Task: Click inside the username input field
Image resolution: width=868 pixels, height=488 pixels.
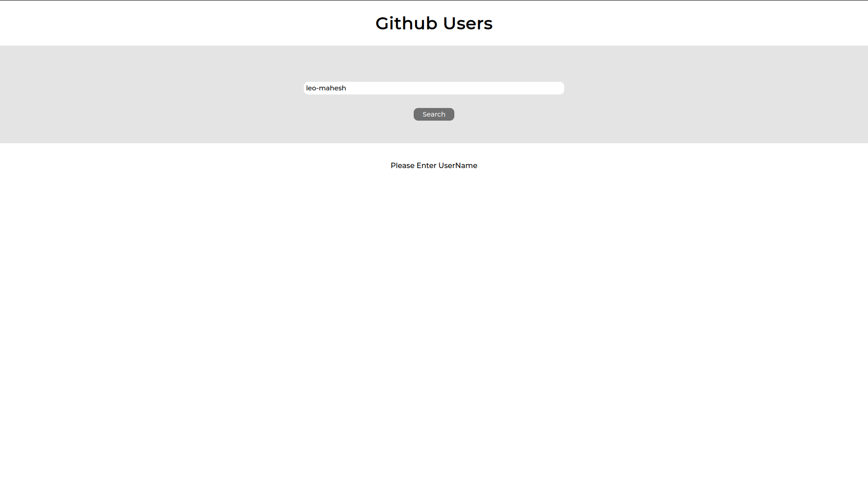Action: pyautogui.click(x=434, y=88)
